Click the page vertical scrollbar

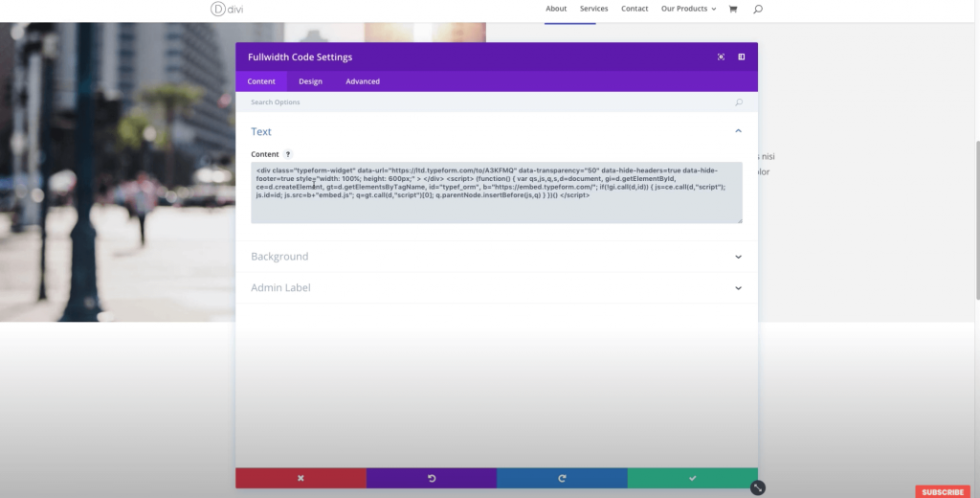pyautogui.click(x=975, y=219)
